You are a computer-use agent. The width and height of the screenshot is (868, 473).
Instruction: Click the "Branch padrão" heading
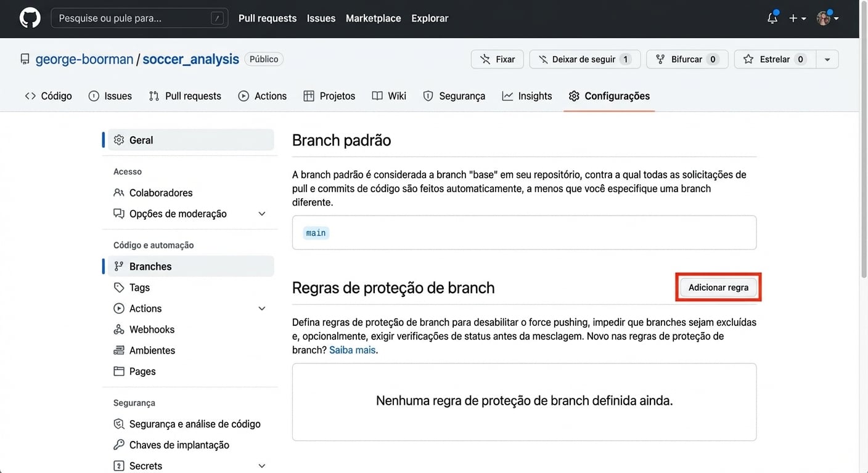click(x=342, y=140)
